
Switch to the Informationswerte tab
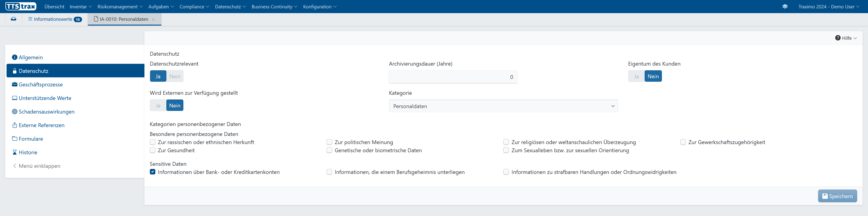pyautogui.click(x=55, y=19)
